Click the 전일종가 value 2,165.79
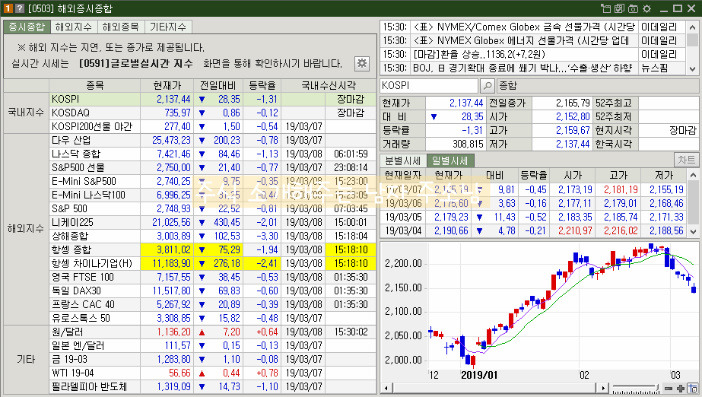This screenshot has width=702, height=397. click(x=573, y=103)
